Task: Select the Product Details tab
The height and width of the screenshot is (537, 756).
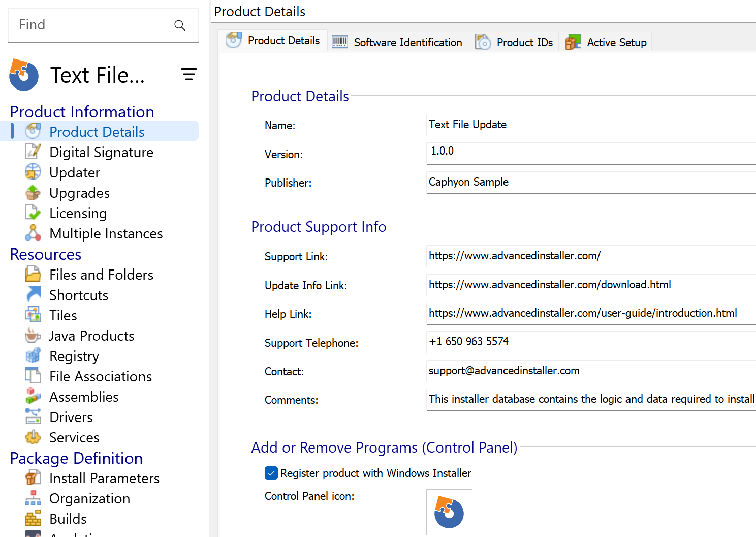Action: click(273, 41)
